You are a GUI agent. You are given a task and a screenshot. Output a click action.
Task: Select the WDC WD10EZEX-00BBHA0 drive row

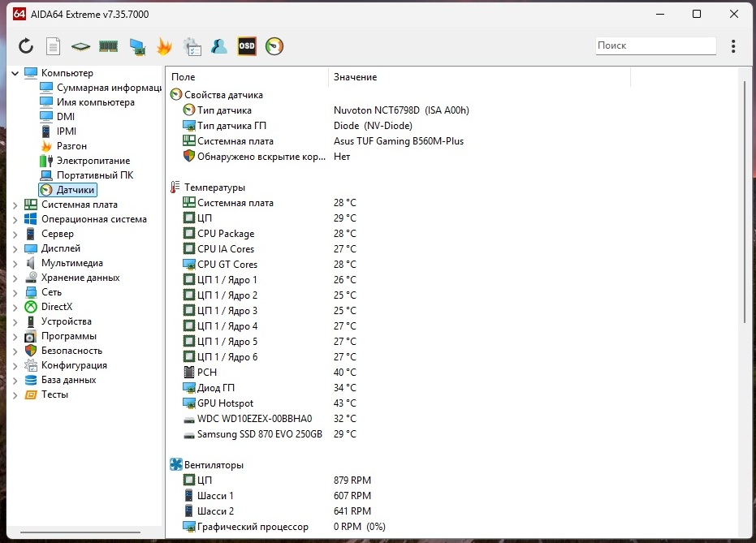point(269,419)
